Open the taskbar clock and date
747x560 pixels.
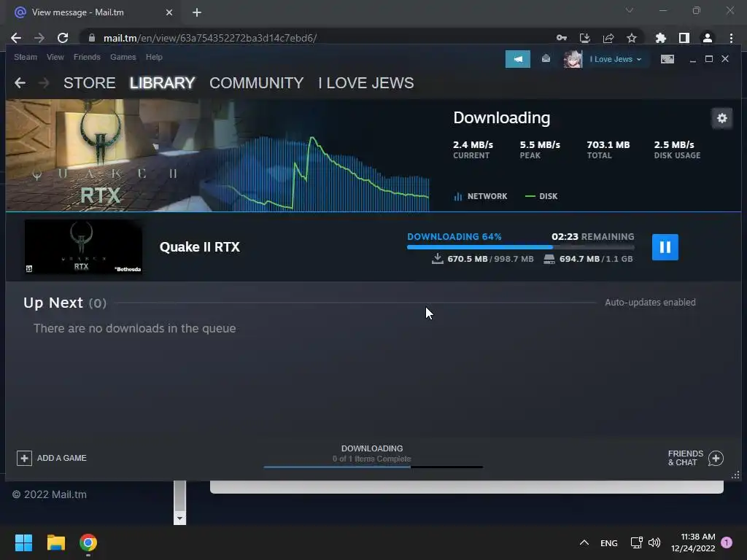[693, 542]
